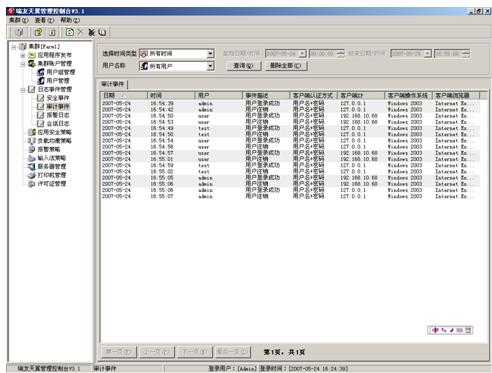492x373 pixels.
Task: Collapse the 集群账户管理 tree node
Action: [23, 64]
